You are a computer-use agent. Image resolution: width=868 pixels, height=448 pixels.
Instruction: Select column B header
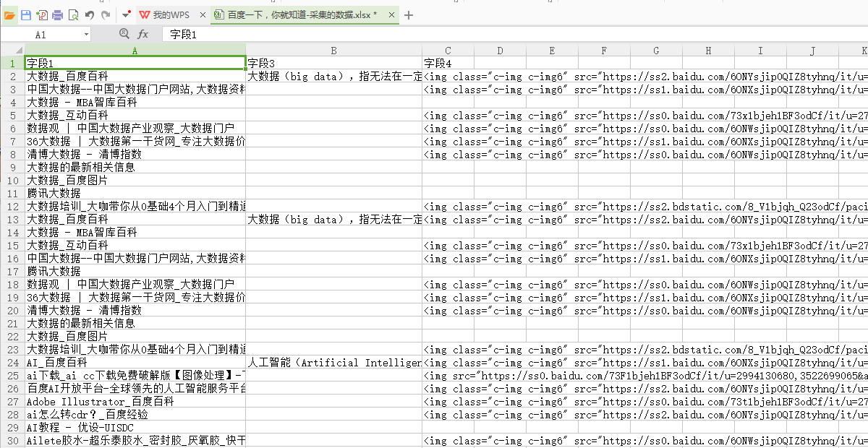click(334, 51)
